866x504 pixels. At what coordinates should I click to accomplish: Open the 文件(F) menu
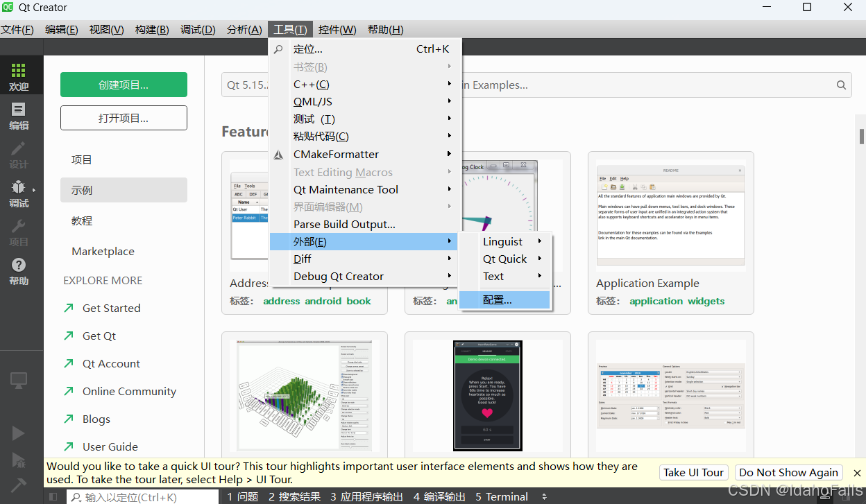pos(17,29)
